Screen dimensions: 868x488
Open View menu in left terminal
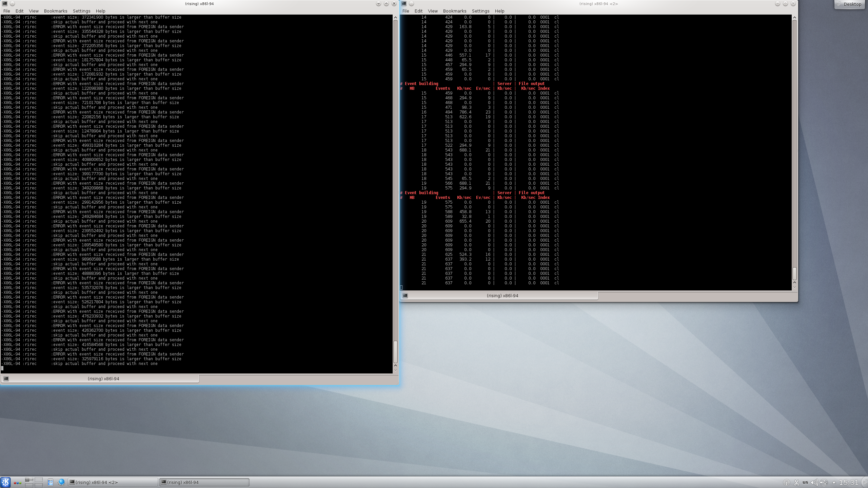click(x=34, y=11)
